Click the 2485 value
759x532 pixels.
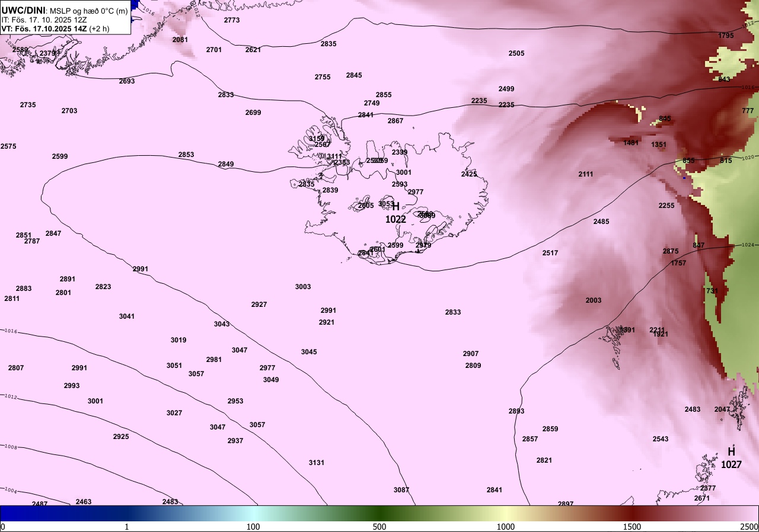coord(601,222)
